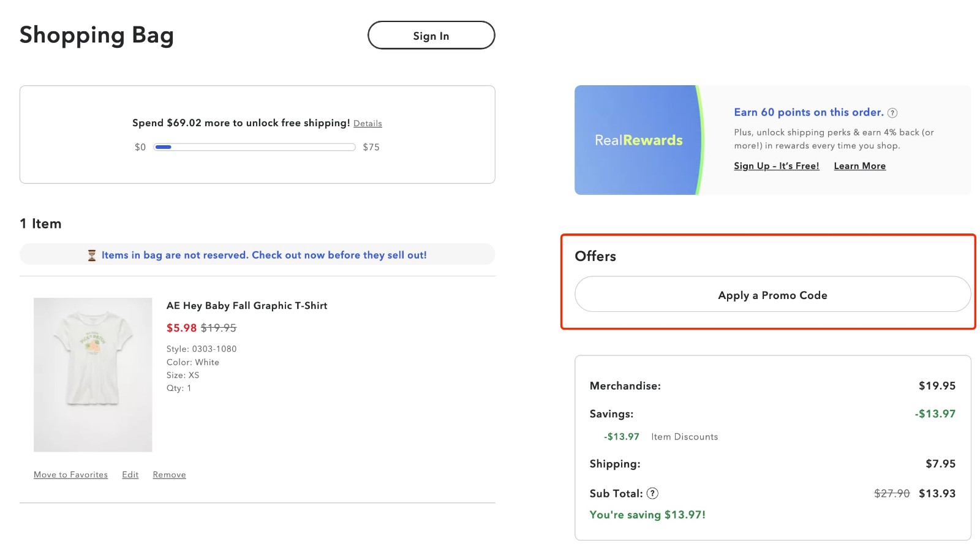This screenshot has height=557, width=980.
Task: Open the AE Hey Baby Fall Graphic T-Shirt title
Action: (247, 306)
